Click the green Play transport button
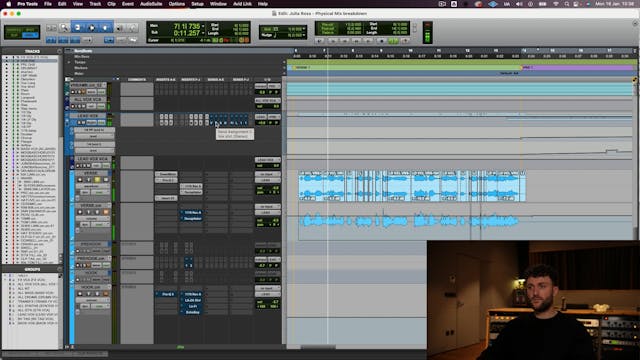The width and height of the screenshot is (640, 360). 393,41
